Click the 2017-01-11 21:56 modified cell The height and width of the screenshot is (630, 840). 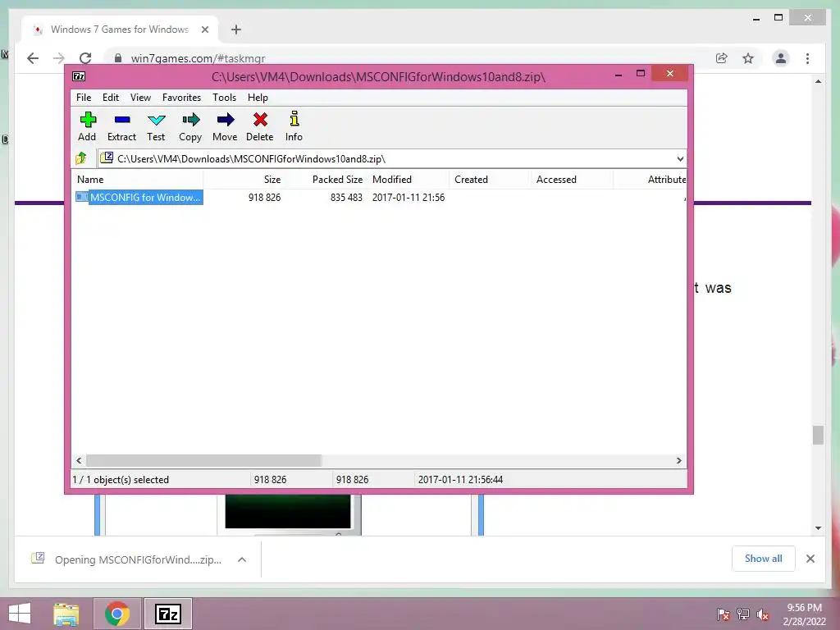point(409,197)
